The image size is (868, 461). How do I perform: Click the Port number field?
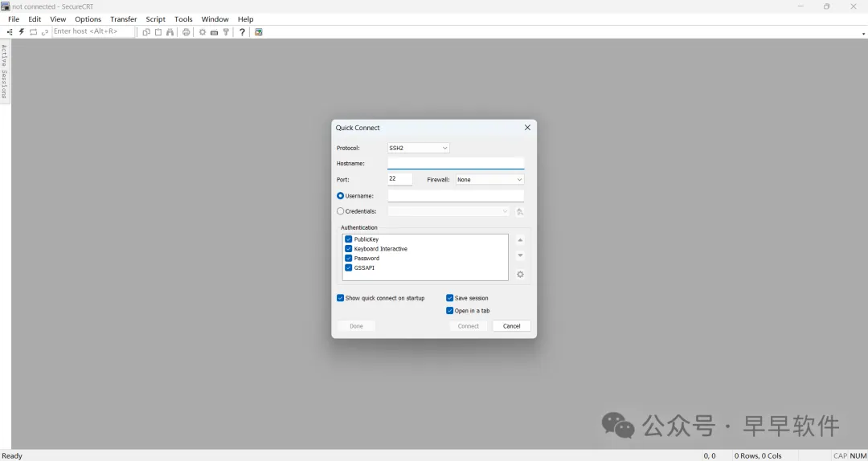400,179
